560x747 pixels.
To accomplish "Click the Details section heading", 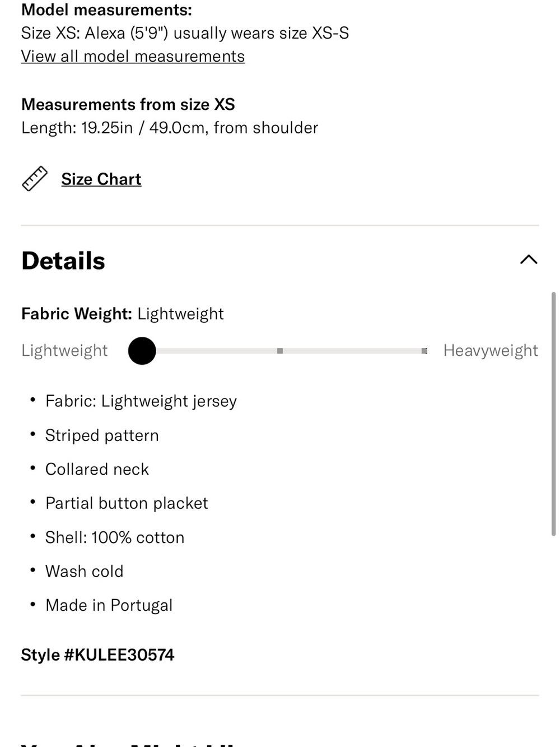I will click(63, 261).
